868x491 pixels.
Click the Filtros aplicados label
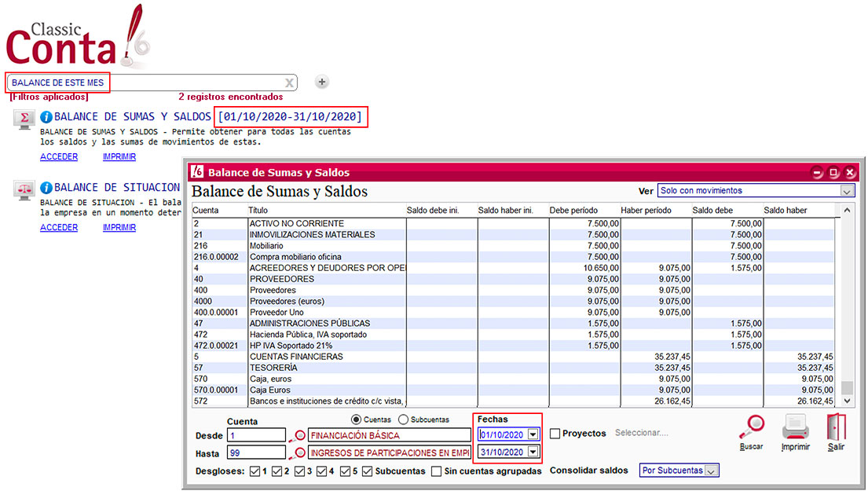(x=49, y=97)
